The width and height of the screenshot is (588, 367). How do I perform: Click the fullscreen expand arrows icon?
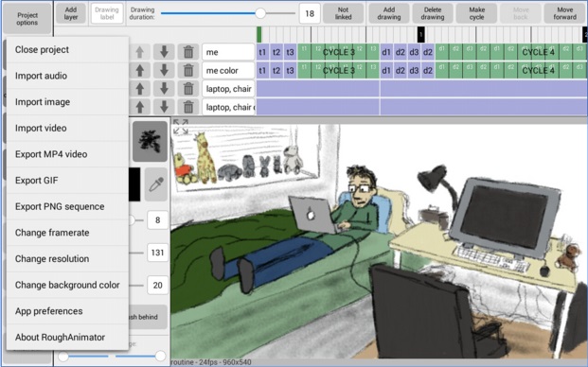pos(181,127)
